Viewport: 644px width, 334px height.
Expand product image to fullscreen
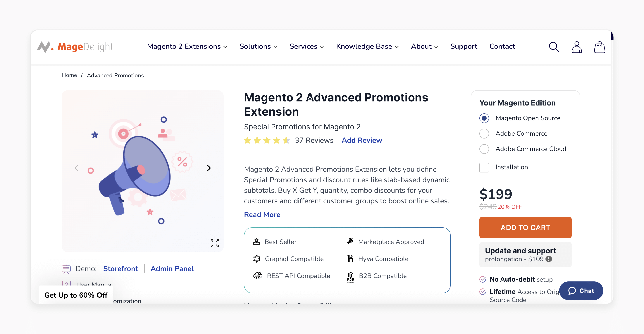click(x=214, y=243)
